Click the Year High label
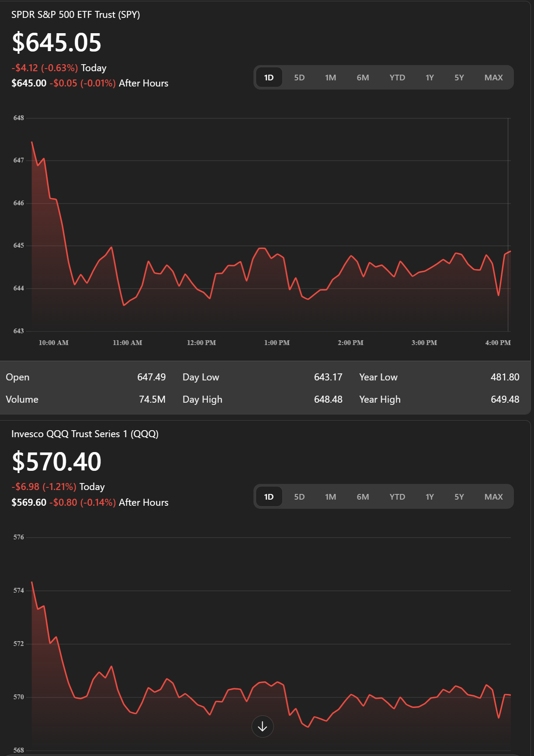The image size is (534, 756). coord(380,400)
